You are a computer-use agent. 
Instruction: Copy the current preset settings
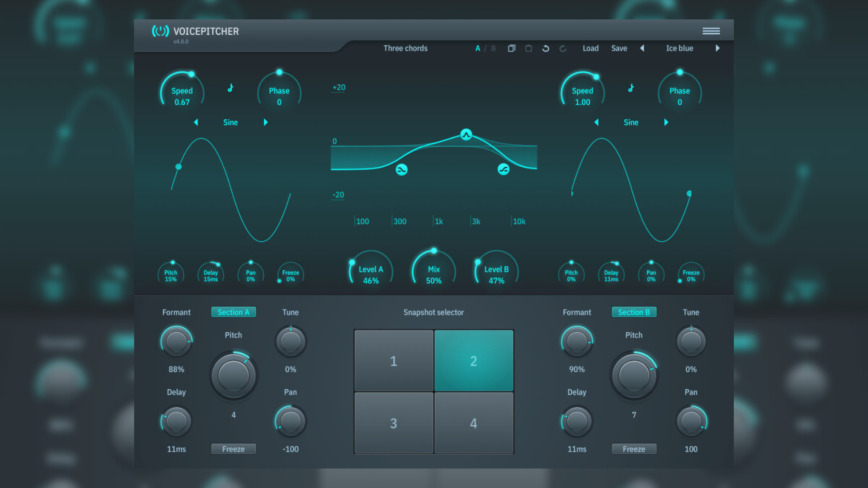512,48
